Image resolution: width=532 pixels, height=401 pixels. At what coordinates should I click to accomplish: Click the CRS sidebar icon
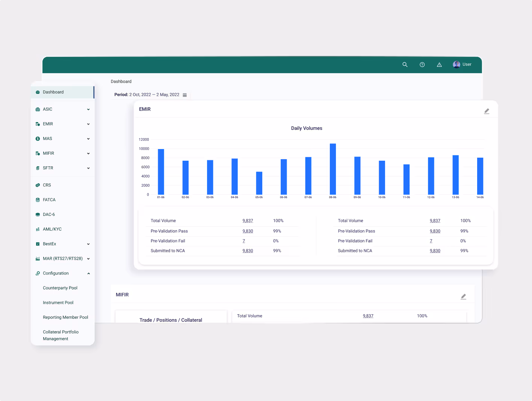pos(38,185)
